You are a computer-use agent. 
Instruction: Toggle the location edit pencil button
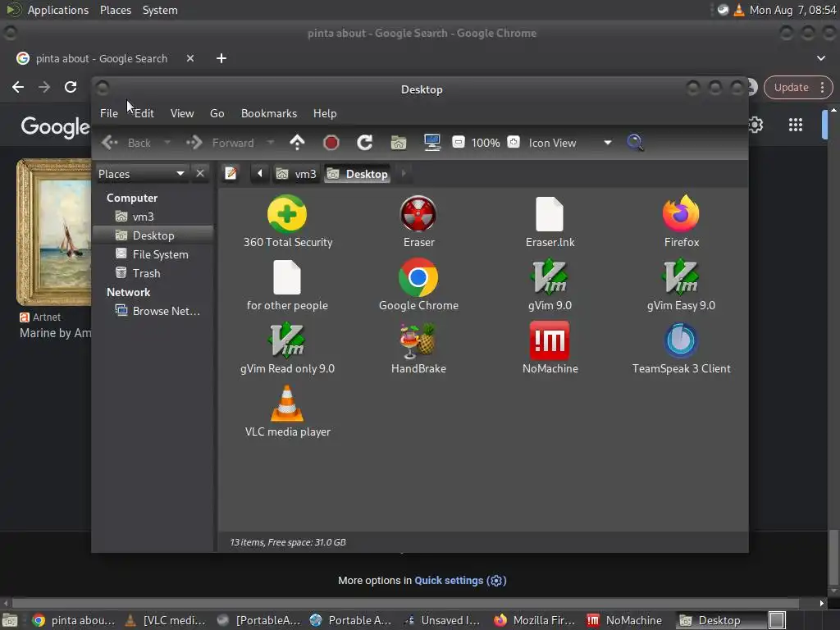click(x=231, y=174)
